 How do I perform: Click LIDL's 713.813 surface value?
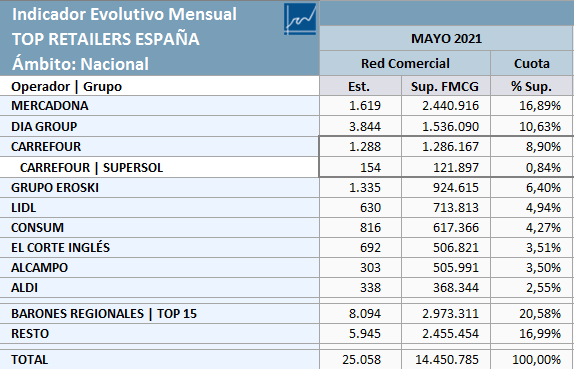tap(446, 208)
